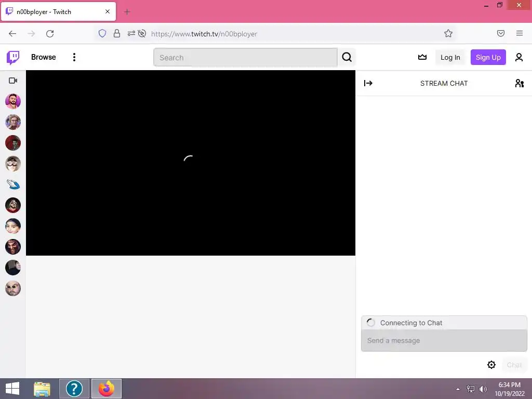Reload the page with refresh icon
Viewport: 532px width, 399px height.
pos(50,34)
